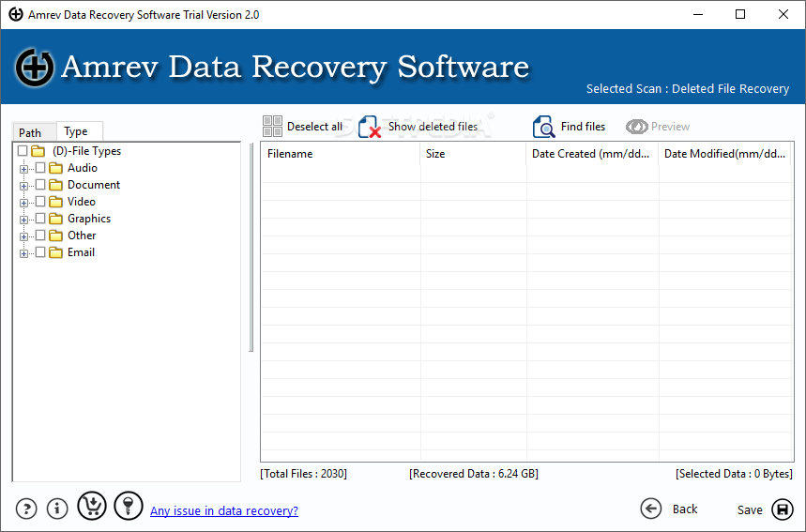Expand the Audio tree node
Screen dimensions: 806x532
[23, 169]
